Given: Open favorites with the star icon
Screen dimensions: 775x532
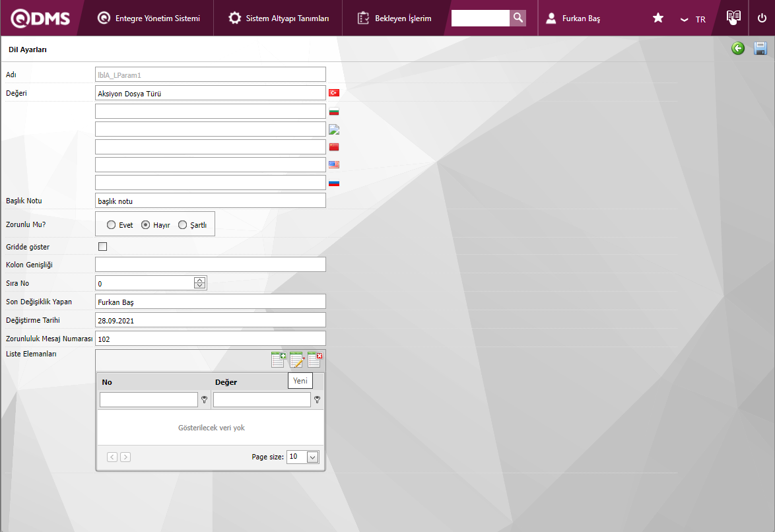Looking at the screenshot, I should [658, 18].
